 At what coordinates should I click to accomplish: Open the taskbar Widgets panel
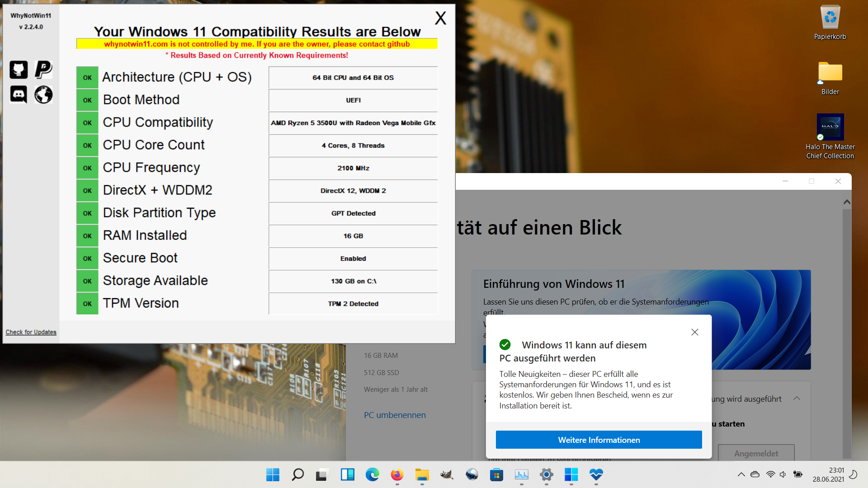tap(347, 474)
